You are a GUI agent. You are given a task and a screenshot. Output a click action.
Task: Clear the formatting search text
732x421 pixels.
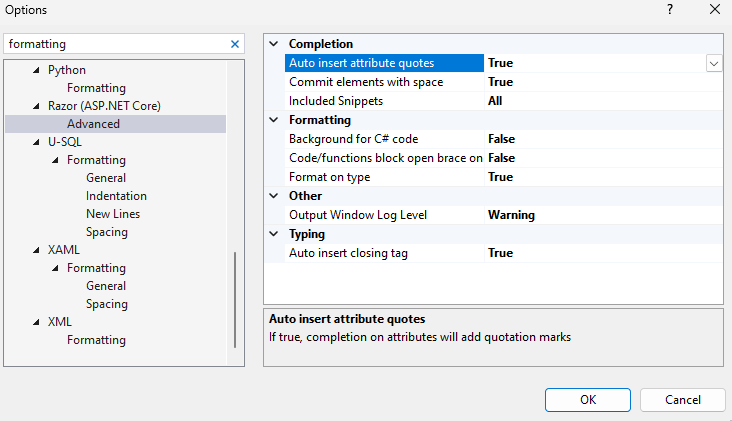coord(235,44)
